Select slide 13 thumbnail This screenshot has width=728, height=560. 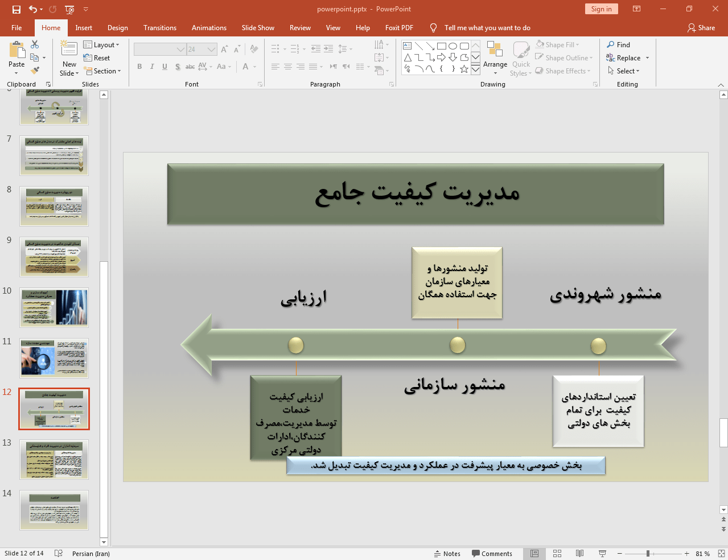54,460
